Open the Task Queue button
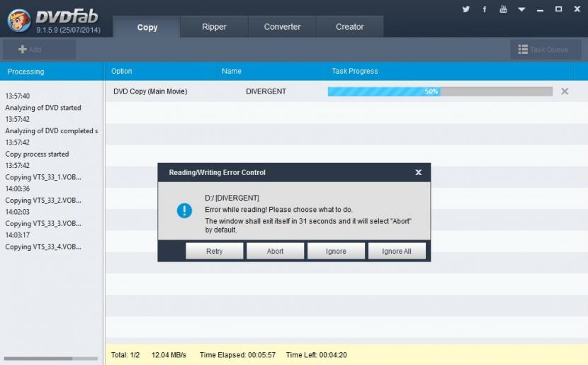Viewport: 588px width, 365px height. [545, 50]
